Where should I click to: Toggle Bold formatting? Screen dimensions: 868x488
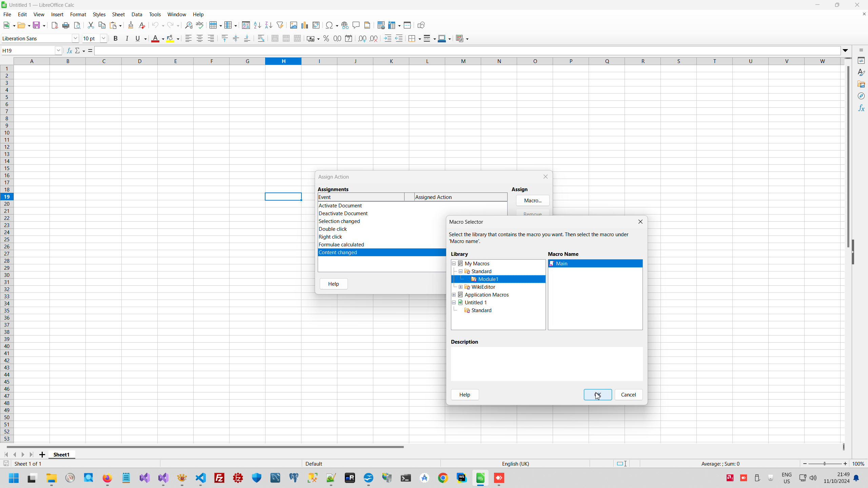coord(115,38)
